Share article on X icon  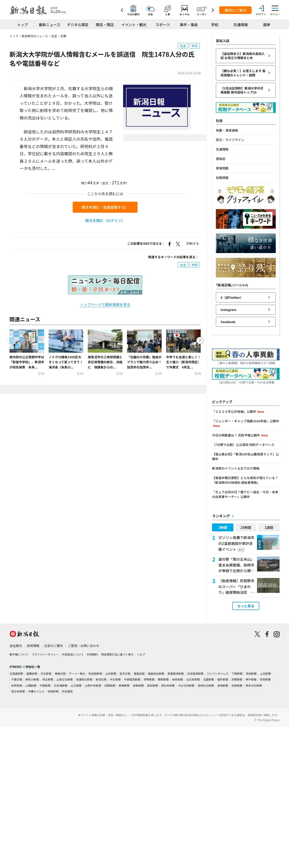click(178, 244)
